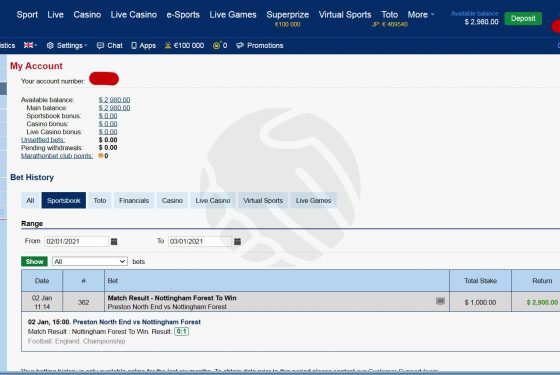Click the Chat speech bubble icon
This screenshot has height=375, width=560.
(x=100, y=45)
